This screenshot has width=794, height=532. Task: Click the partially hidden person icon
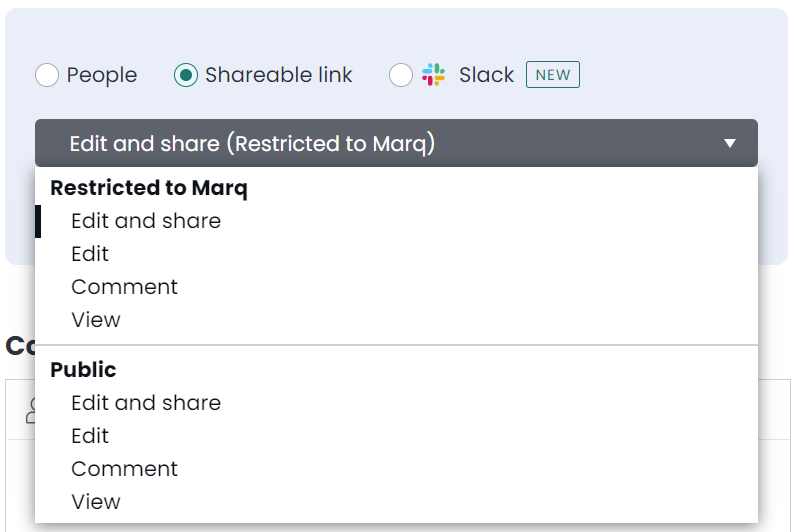pyautogui.click(x=30, y=410)
